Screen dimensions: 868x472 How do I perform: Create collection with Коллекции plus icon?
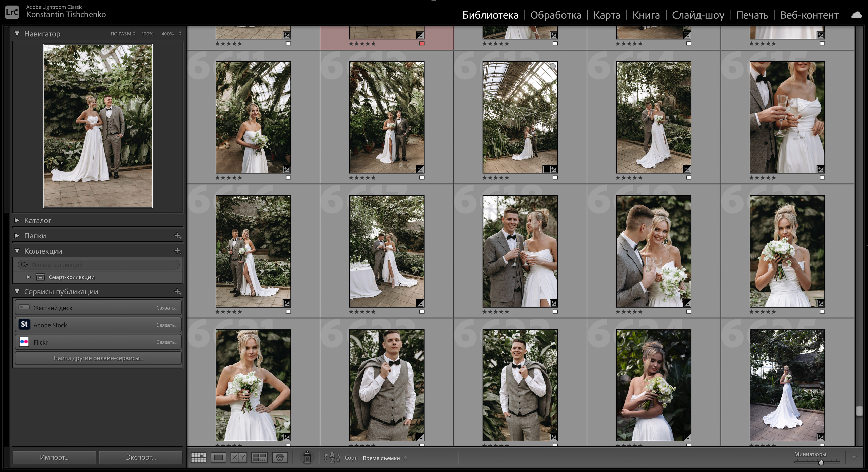[x=177, y=251]
